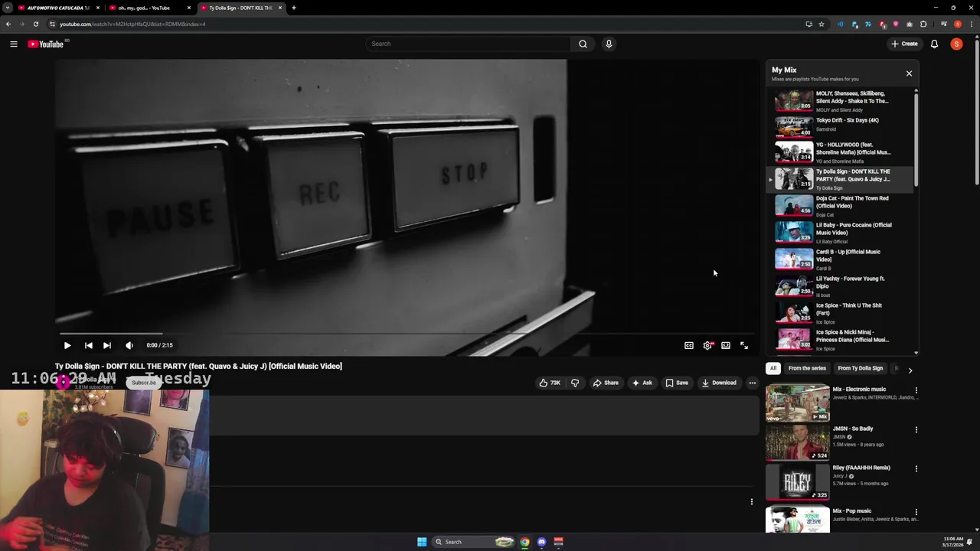Screen dimensions: 980x551
Task: Focus the YouTube search field
Action: 468,44
